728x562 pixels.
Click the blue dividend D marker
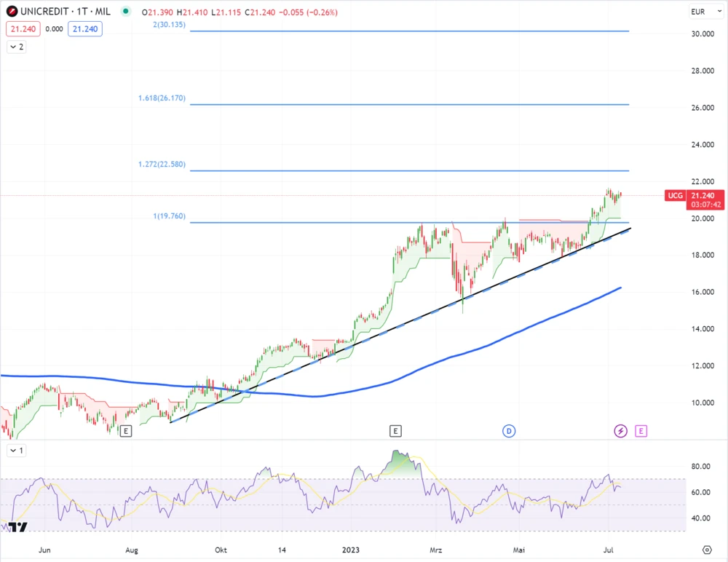click(x=509, y=431)
